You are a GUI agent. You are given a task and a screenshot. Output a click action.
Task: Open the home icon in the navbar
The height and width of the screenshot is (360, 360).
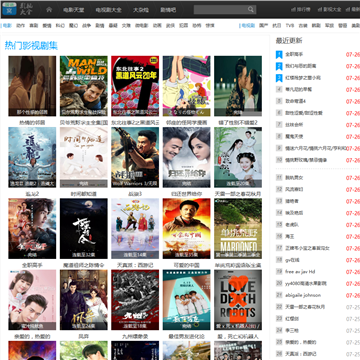pyautogui.click(x=49, y=10)
